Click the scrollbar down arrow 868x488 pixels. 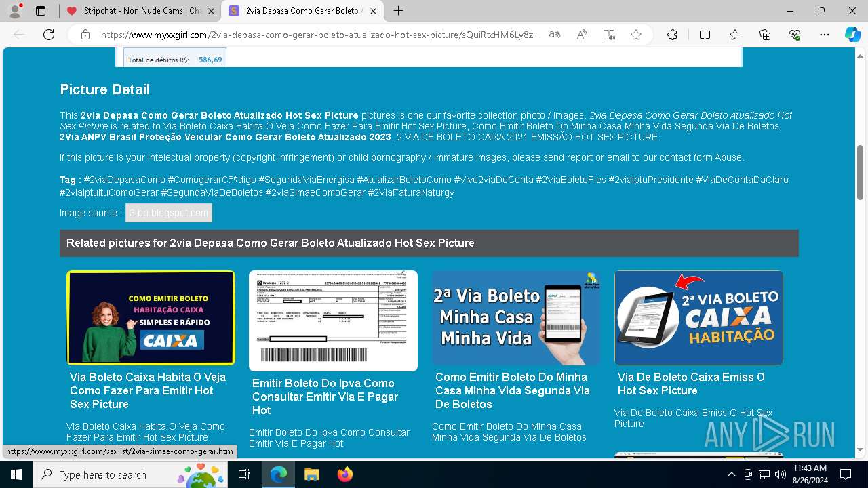click(x=861, y=449)
